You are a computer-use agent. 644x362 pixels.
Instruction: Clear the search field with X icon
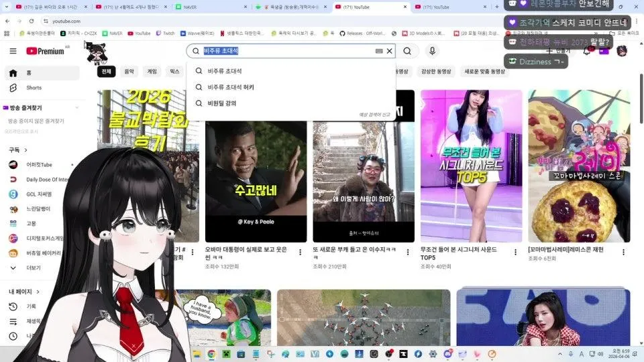click(389, 51)
